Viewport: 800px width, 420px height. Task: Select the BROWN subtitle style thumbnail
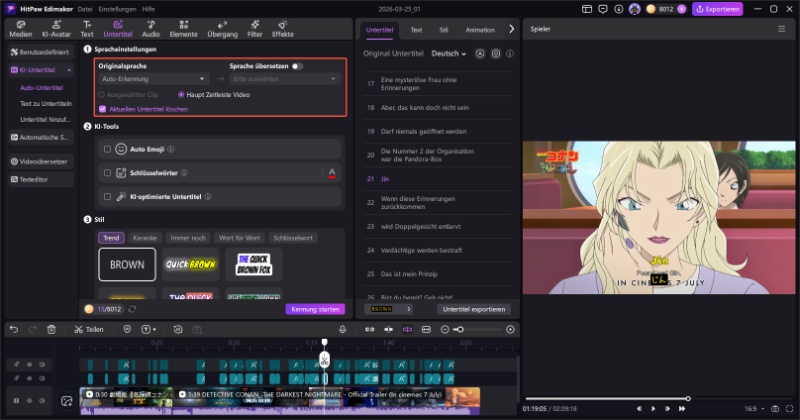pyautogui.click(x=127, y=264)
